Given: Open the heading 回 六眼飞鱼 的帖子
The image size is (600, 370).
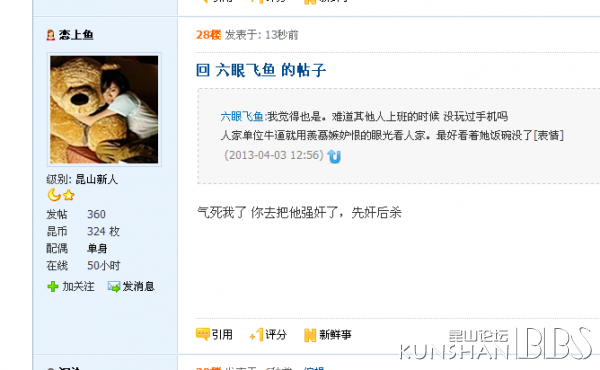Looking at the screenshot, I should click(x=261, y=70).
